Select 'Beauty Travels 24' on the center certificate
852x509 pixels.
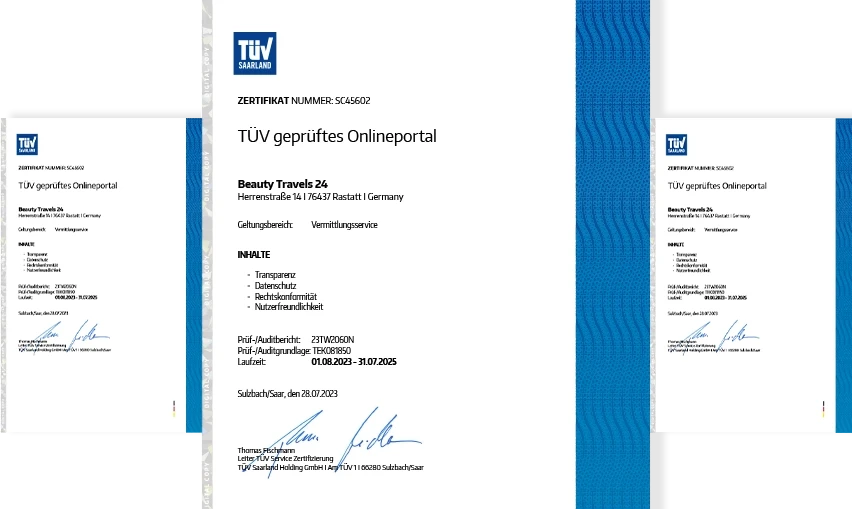[x=283, y=184]
